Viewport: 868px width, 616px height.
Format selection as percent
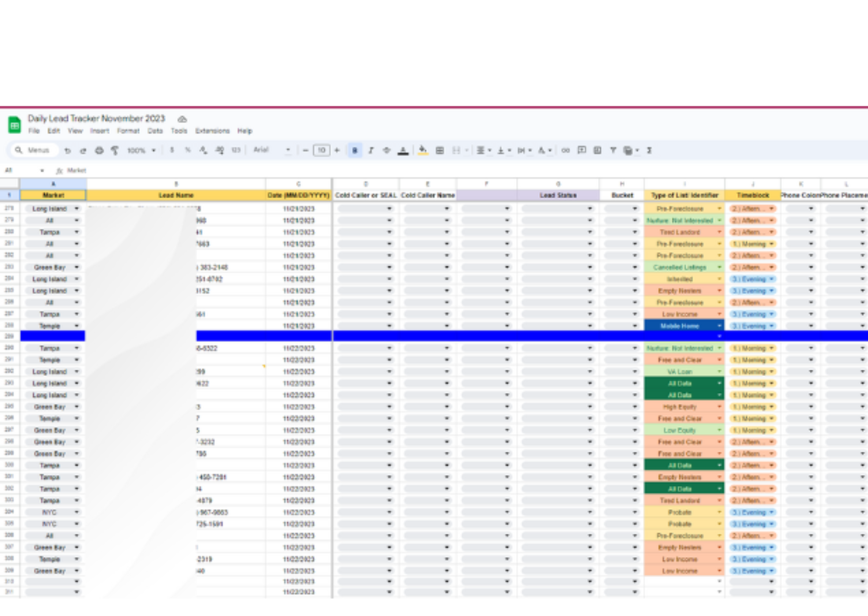(x=188, y=150)
